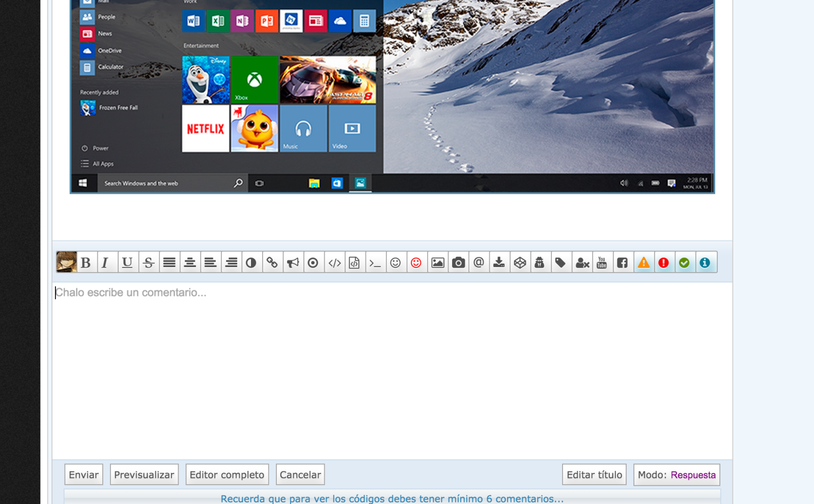Add a tag with the tag icon
The image size is (814, 504).
tap(561, 262)
